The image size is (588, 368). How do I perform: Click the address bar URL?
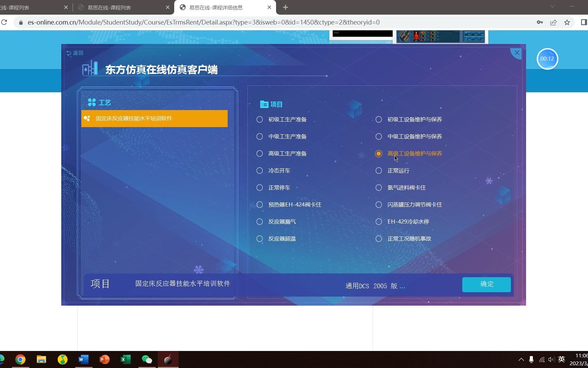(x=203, y=22)
